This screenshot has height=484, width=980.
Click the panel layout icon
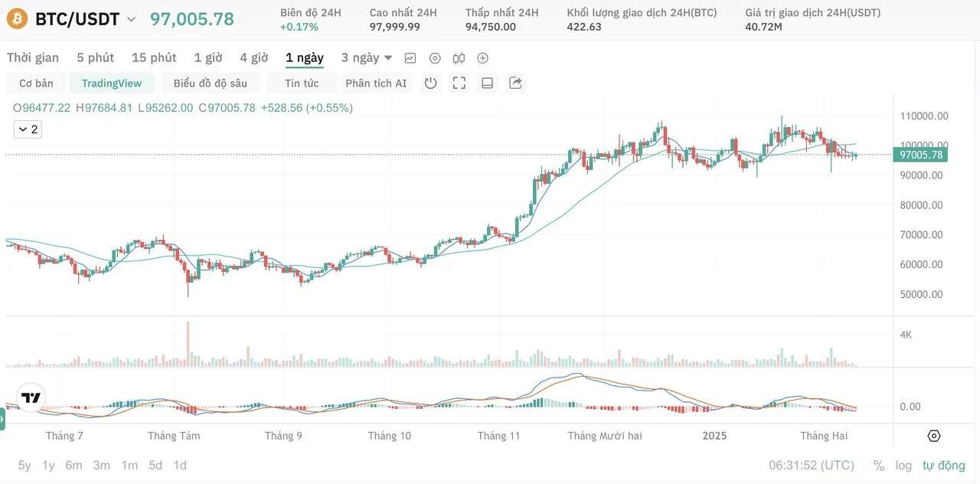[487, 83]
